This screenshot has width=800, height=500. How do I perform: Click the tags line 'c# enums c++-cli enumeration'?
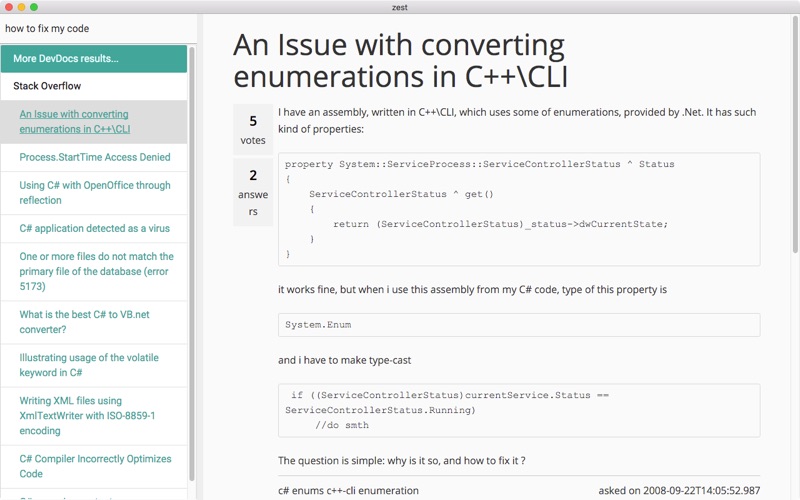point(348,490)
